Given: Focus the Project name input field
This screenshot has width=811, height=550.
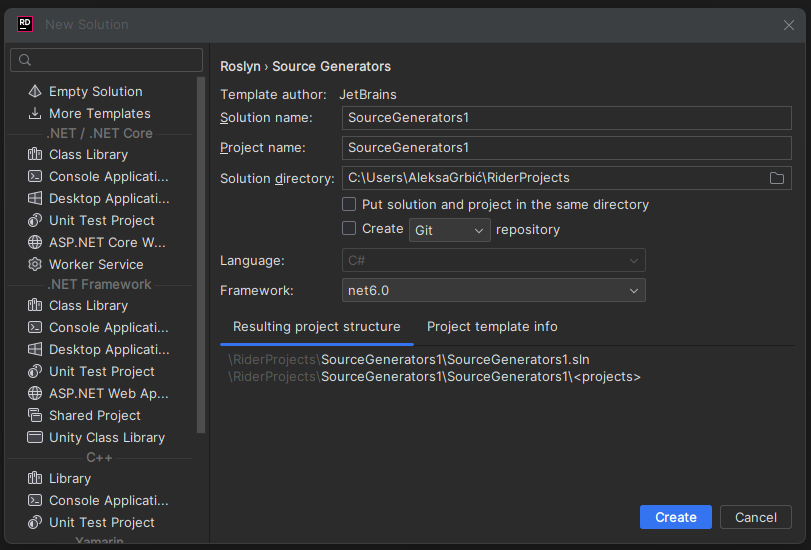Looking at the screenshot, I should click(x=566, y=148).
